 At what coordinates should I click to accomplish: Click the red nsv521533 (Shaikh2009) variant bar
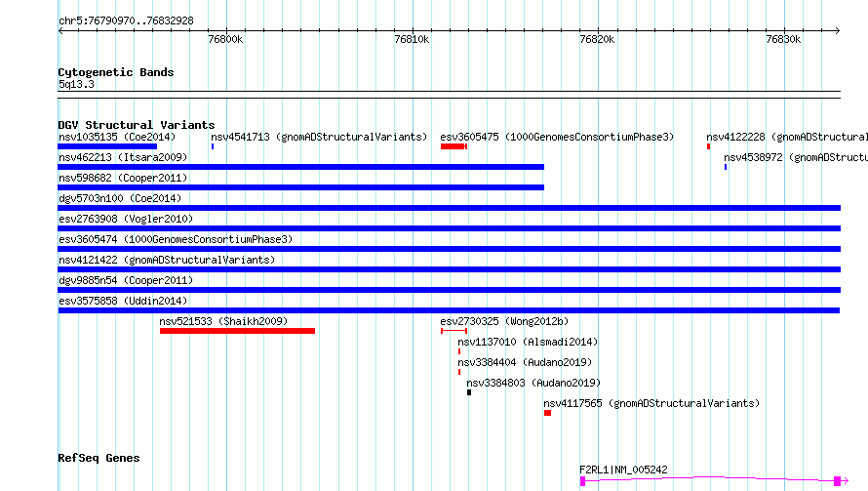238,331
